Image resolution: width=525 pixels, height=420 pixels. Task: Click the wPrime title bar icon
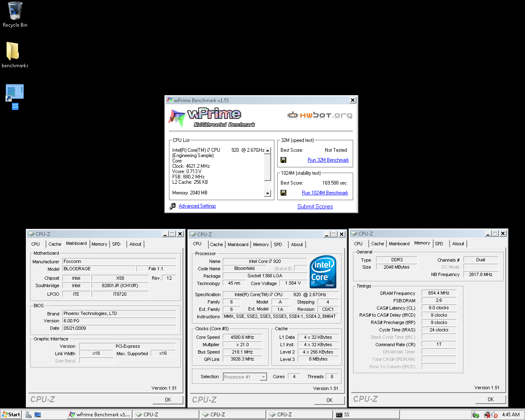(x=170, y=100)
